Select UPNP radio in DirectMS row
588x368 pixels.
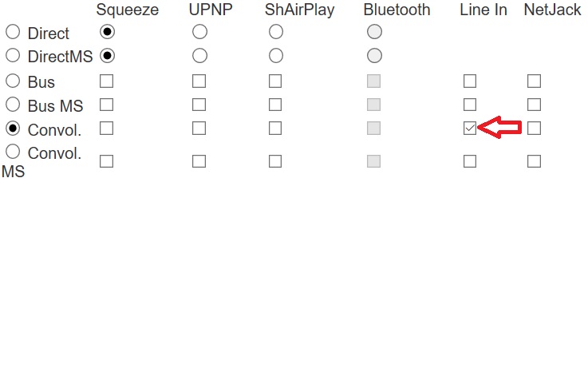(x=199, y=56)
